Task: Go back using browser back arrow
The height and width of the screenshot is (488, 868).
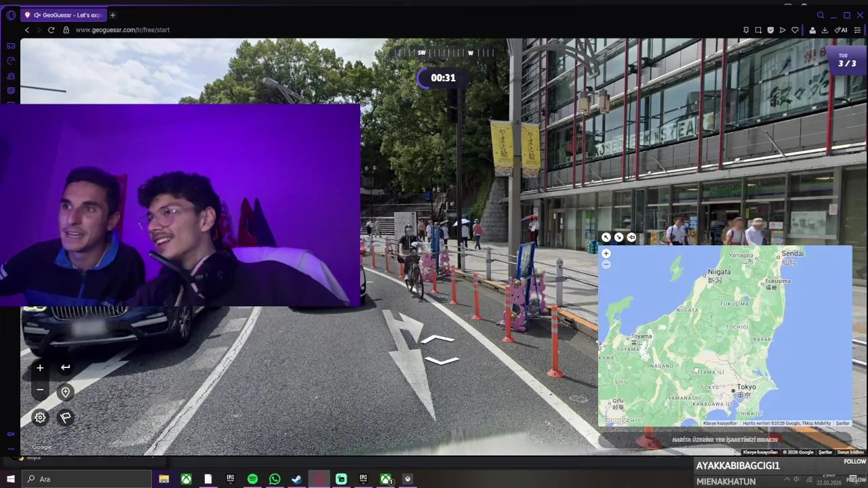Action: pyautogui.click(x=27, y=30)
